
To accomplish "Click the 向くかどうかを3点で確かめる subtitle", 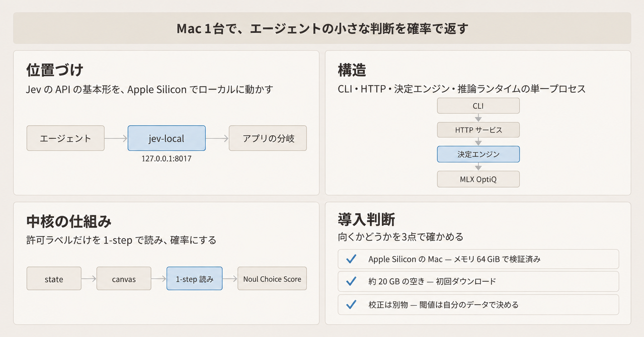I will pyautogui.click(x=400, y=236).
